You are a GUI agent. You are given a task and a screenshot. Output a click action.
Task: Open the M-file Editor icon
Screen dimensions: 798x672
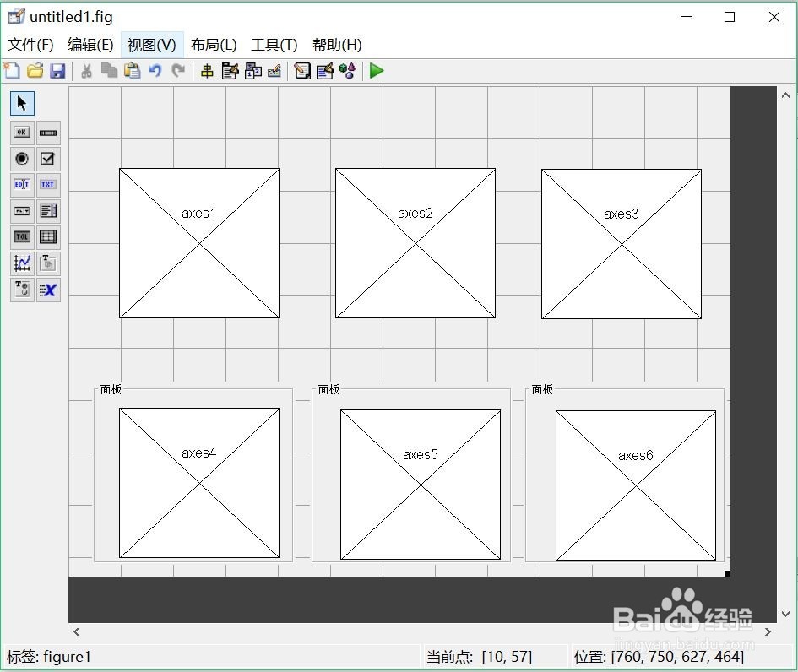[x=302, y=71]
